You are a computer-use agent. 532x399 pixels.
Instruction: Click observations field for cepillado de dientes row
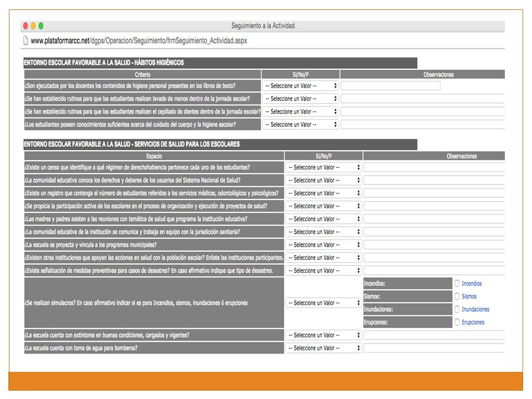click(423, 111)
